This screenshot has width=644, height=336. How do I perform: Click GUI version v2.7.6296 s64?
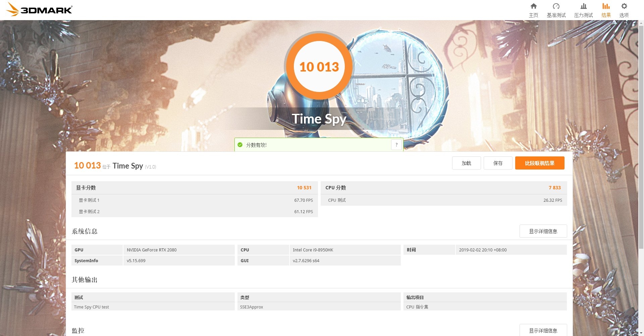coord(345,260)
